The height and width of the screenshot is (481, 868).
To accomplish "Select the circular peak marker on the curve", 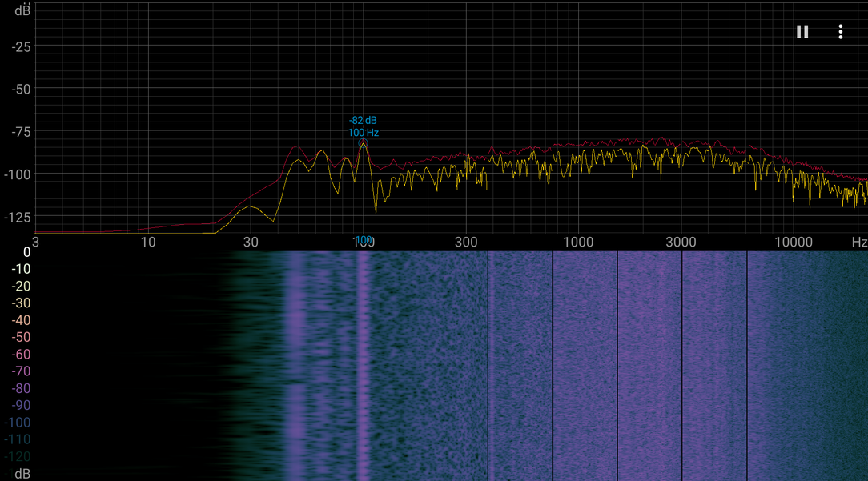I will [x=364, y=143].
